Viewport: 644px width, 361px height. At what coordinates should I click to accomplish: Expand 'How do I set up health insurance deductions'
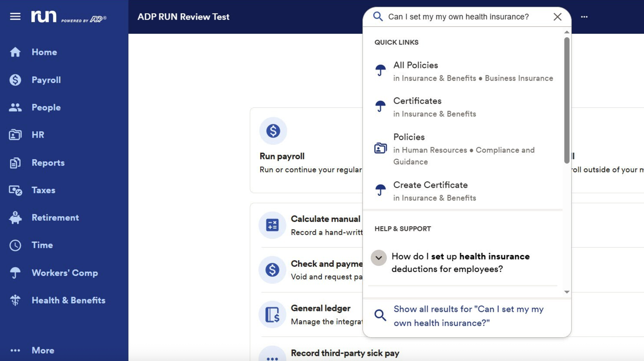click(x=379, y=258)
